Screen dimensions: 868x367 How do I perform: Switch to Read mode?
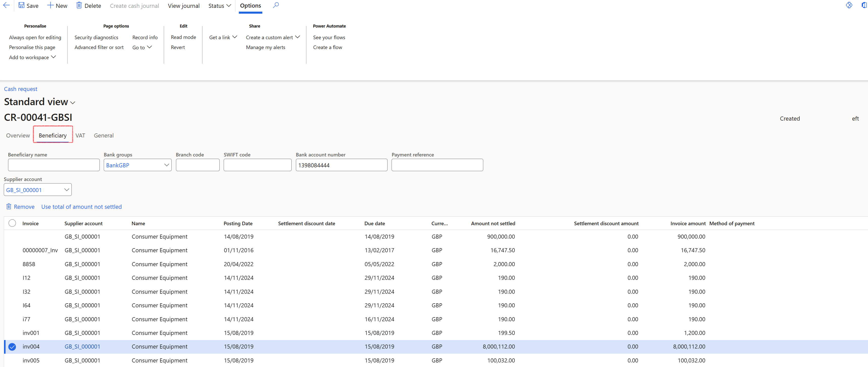click(183, 37)
